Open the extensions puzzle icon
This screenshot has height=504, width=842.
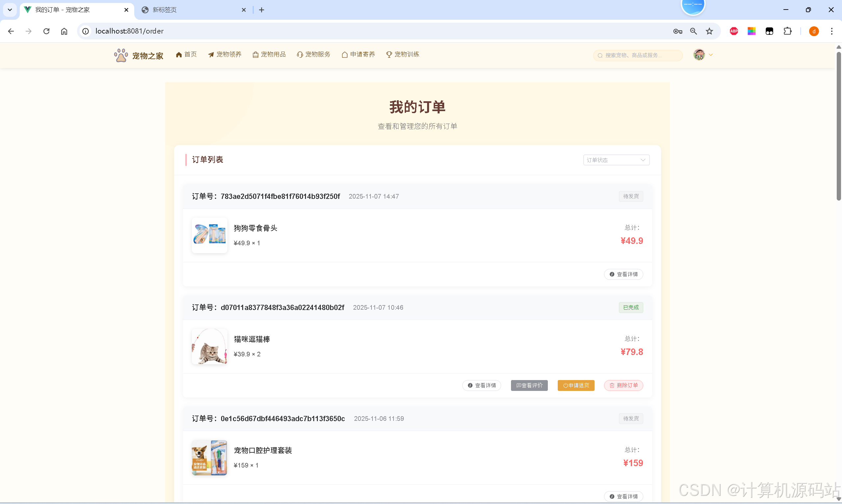click(787, 31)
